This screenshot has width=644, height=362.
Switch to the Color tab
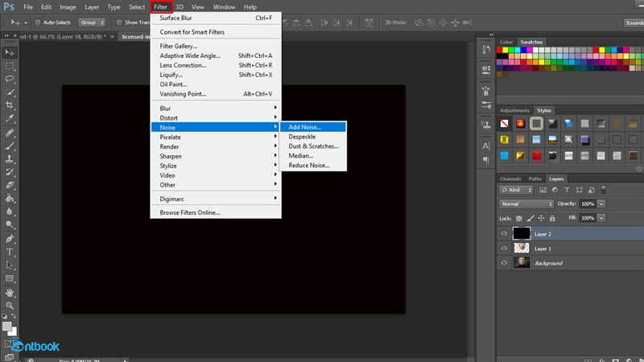[506, 42]
